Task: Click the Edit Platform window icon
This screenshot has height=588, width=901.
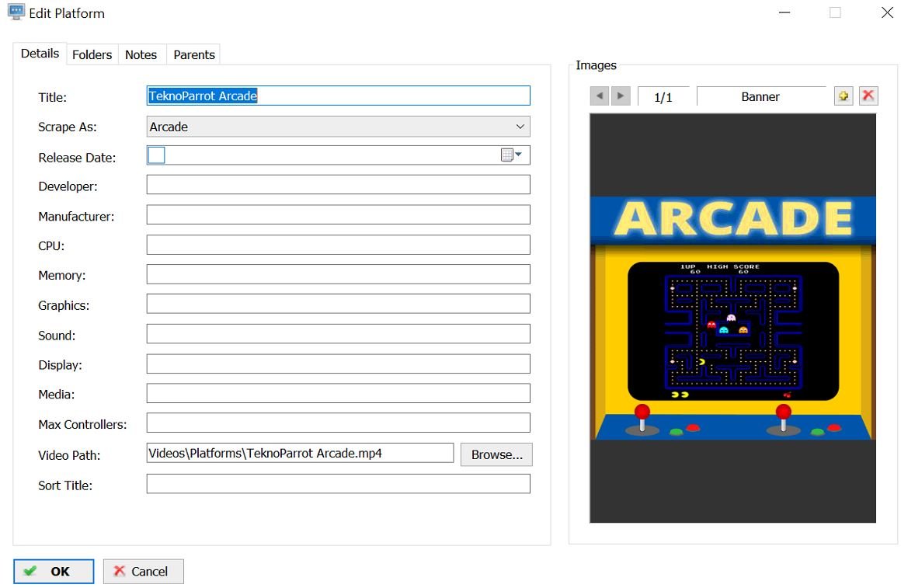Action: [16, 12]
